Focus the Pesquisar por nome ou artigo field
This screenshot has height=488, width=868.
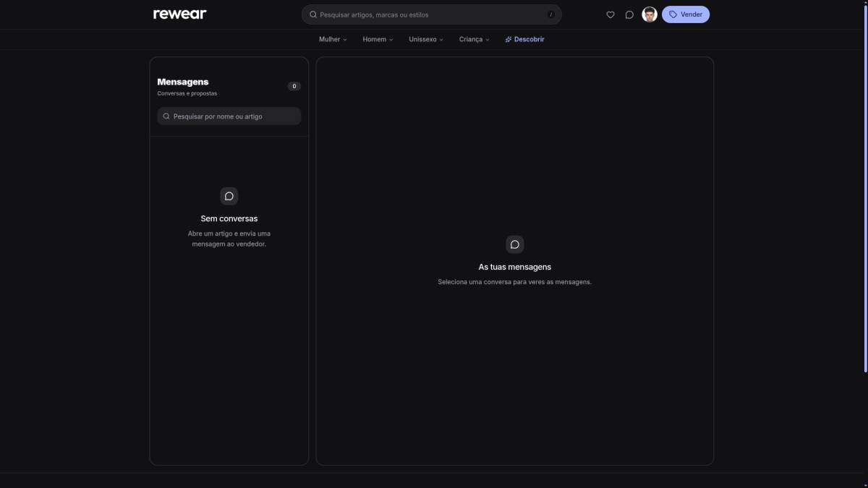(x=229, y=116)
